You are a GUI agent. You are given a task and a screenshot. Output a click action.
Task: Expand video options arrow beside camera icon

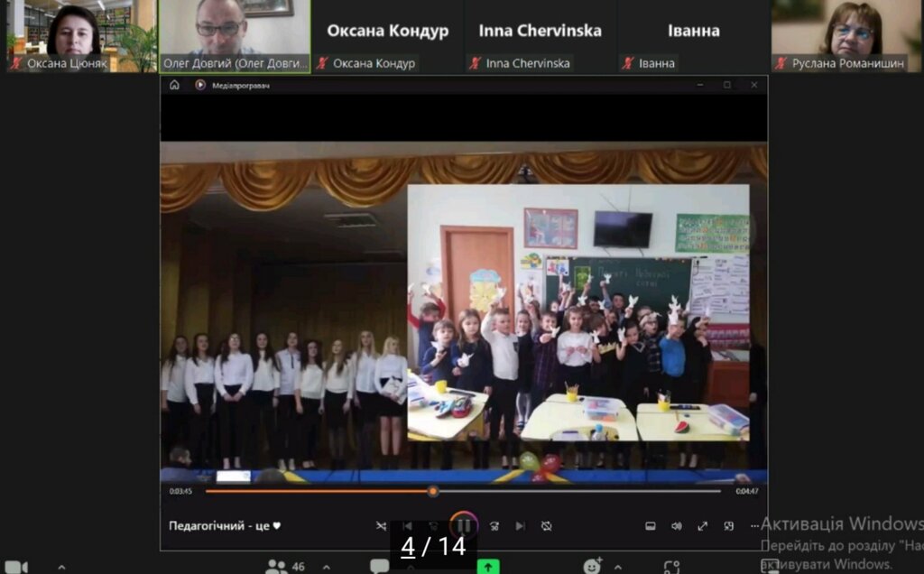(x=61, y=567)
